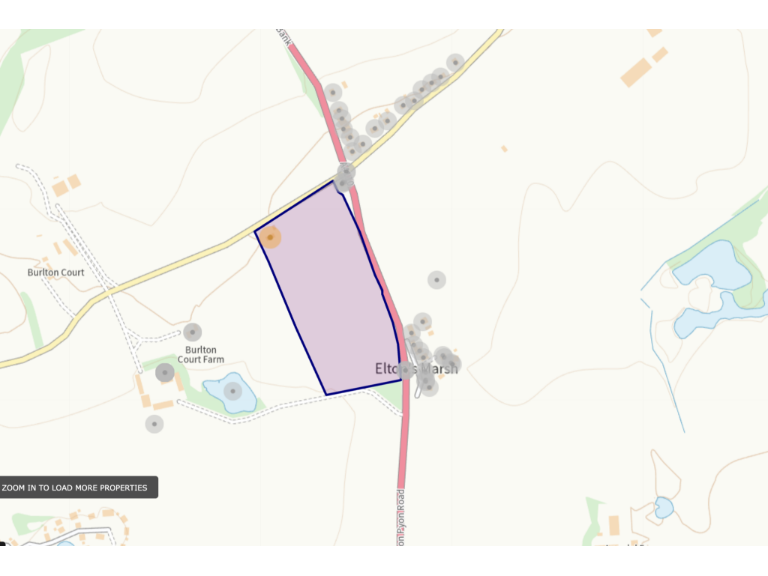Select the northeasternmost marker along the yellow road
Screen dimensions: 768x576
(x=456, y=63)
